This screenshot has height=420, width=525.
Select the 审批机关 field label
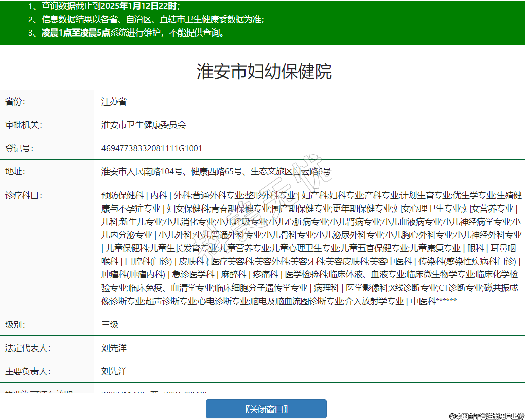click(x=23, y=125)
